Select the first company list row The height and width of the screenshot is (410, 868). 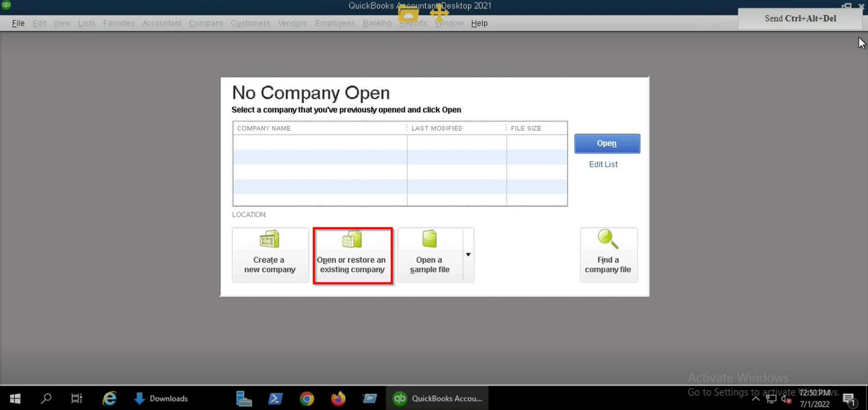(x=400, y=142)
